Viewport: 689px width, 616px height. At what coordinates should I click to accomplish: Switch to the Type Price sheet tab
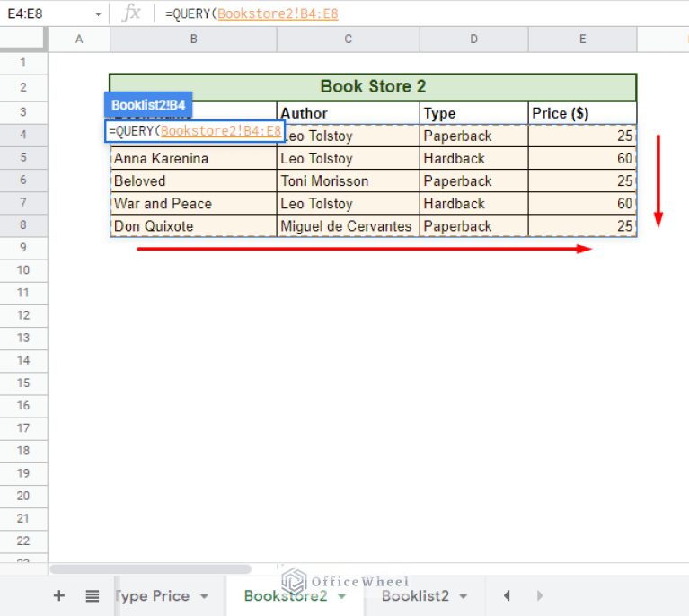[x=151, y=596]
